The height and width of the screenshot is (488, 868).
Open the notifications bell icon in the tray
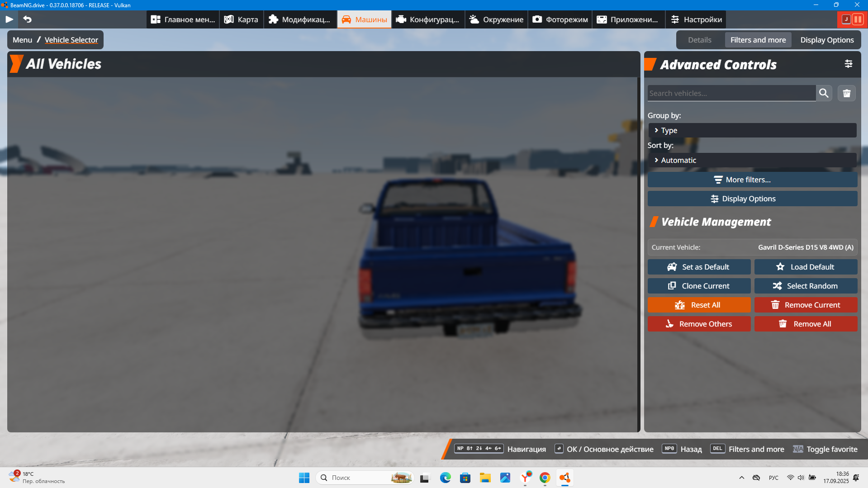856,478
